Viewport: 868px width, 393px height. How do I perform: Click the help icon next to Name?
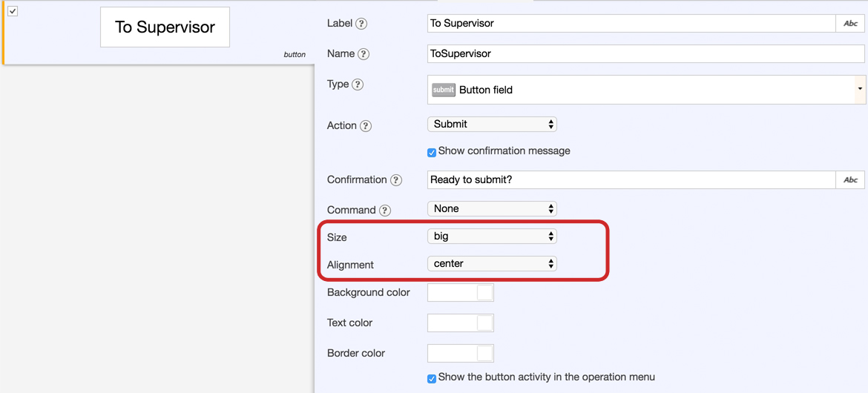pos(364,54)
